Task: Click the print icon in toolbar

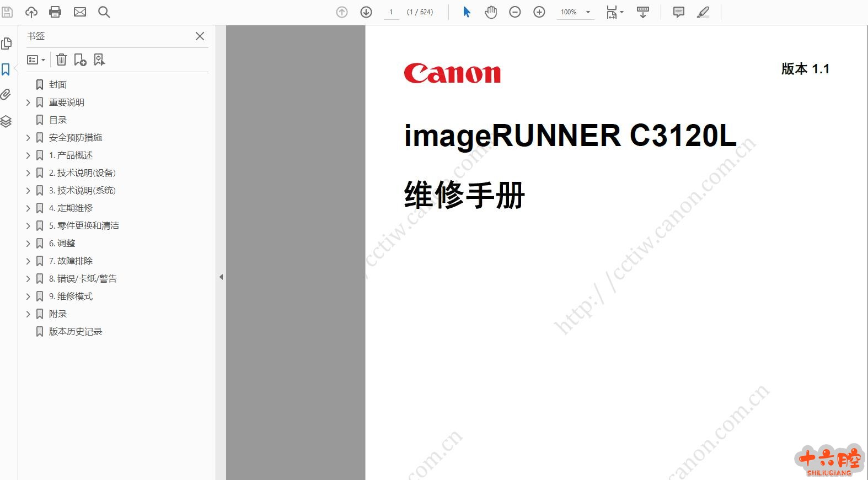Action: pos(55,12)
